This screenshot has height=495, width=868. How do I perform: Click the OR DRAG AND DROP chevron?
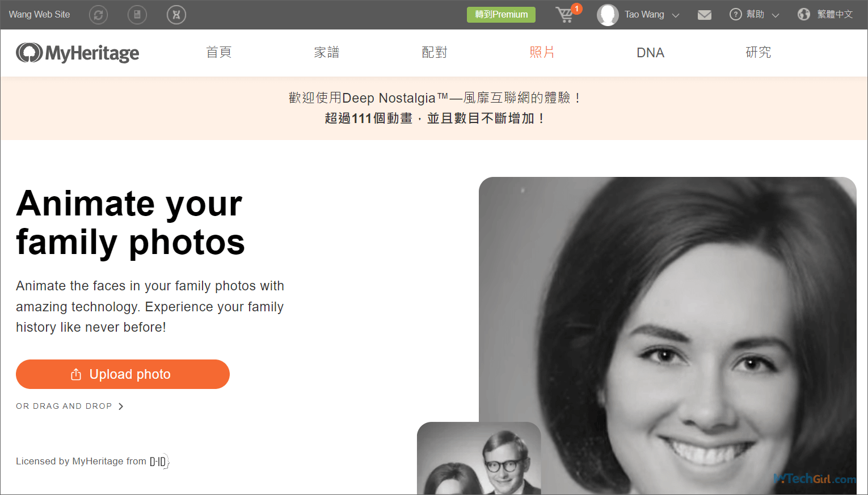[121, 407]
